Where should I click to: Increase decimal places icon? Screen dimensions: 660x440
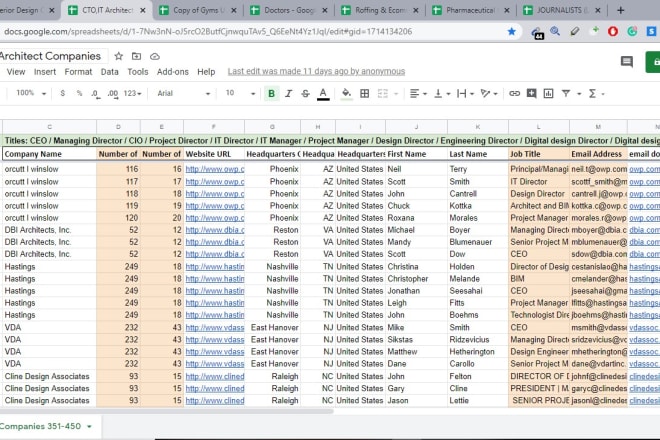point(113,93)
